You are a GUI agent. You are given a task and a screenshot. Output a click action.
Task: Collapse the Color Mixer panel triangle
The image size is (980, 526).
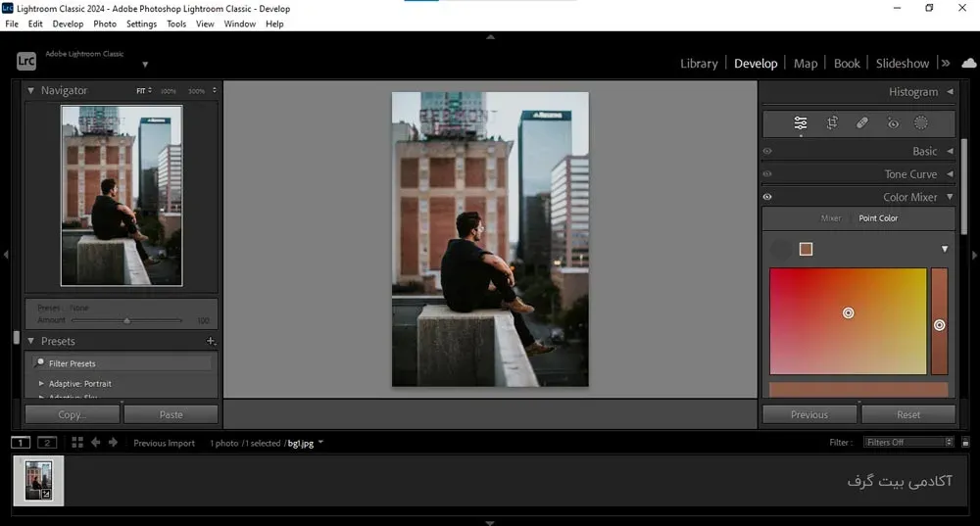click(950, 197)
